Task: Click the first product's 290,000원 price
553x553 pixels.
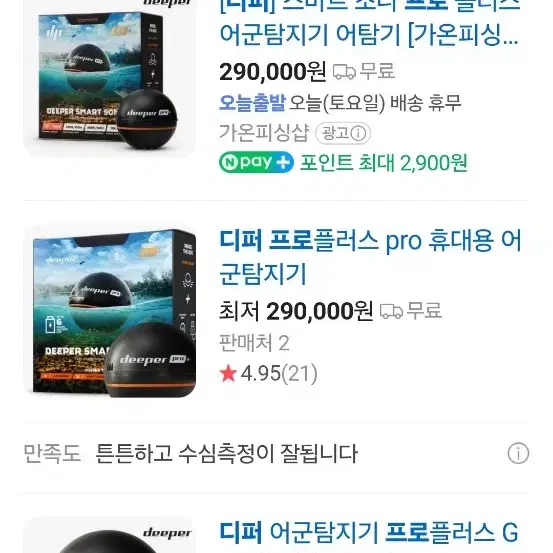Action: (x=273, y=72)
